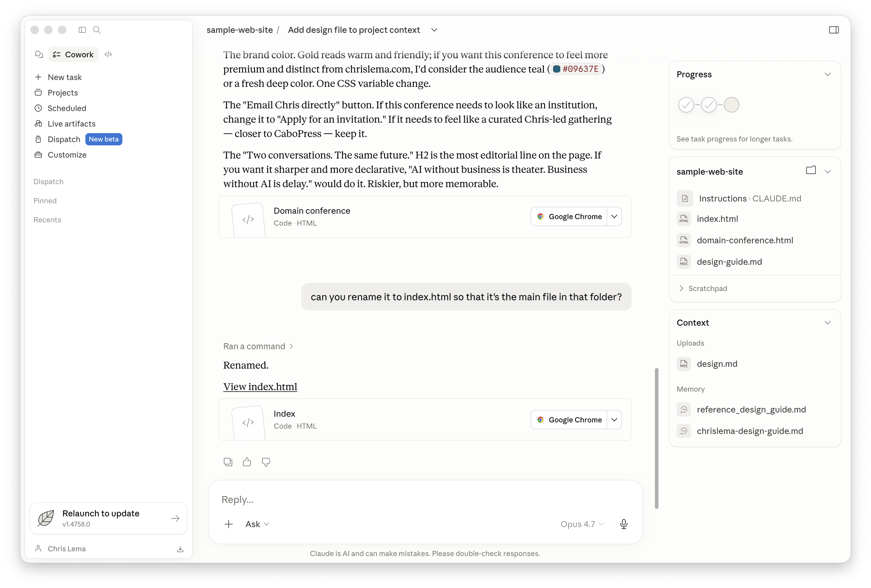Screen dimensions: 871x588
Task: Open the Ask mode dropdown
Action: click(x=257, y=524)
